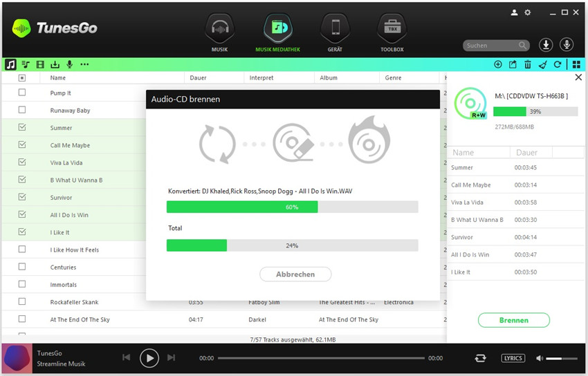Click the cleanup broom icon

542,64
